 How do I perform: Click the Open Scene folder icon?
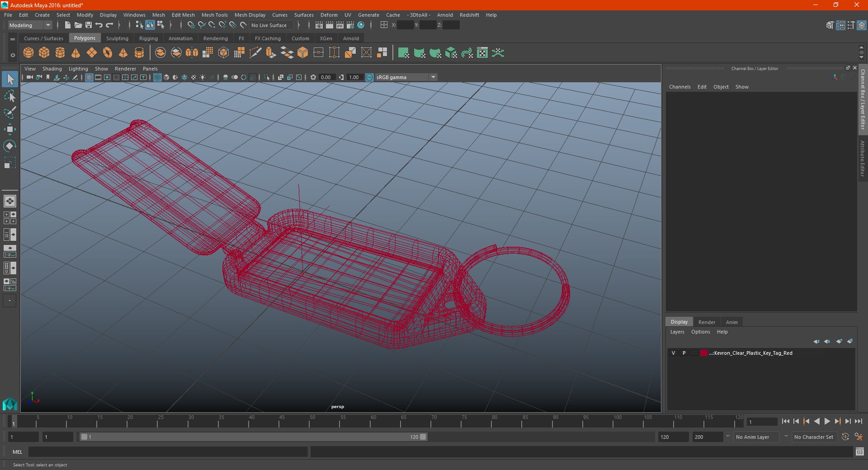coord(78,25)
